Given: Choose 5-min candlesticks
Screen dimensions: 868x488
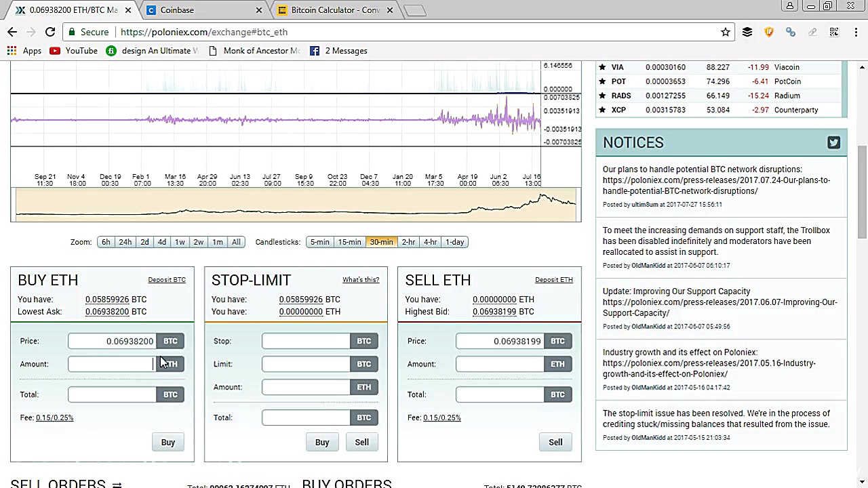Looking at the screenshot, I should pyautogui.click(x=319, y=242).
